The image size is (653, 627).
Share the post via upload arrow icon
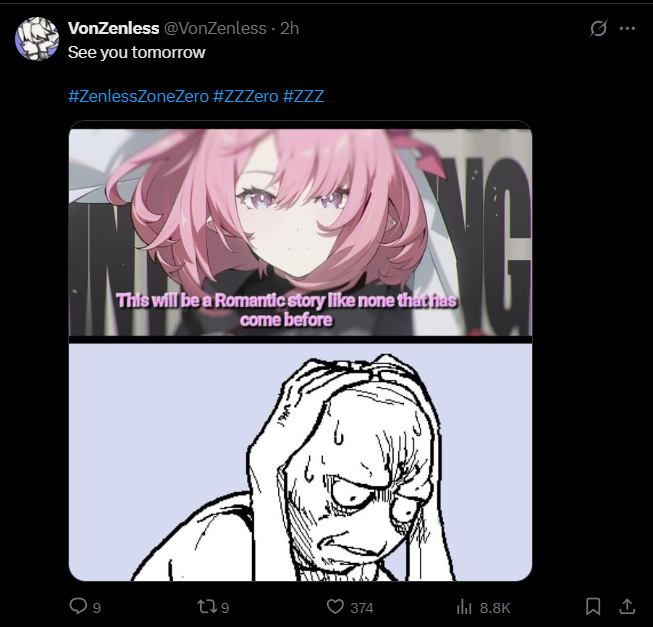(x=627, y=607)
